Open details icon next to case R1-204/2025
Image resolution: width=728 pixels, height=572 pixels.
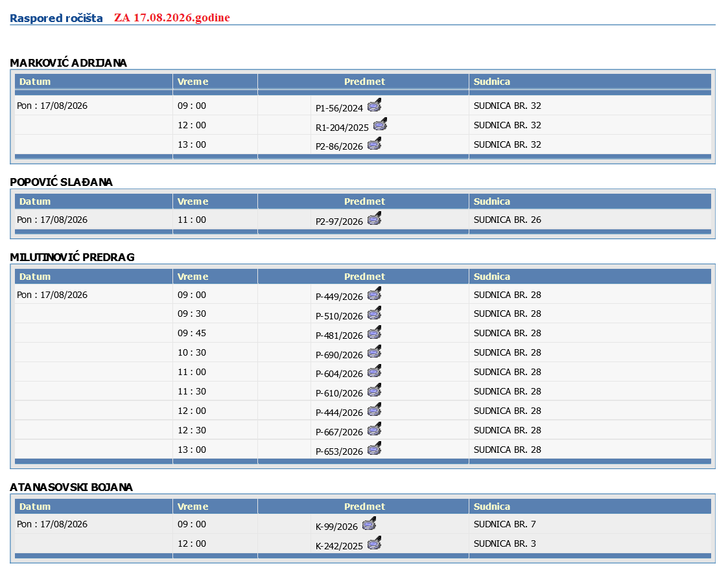[x=381, y=124]
